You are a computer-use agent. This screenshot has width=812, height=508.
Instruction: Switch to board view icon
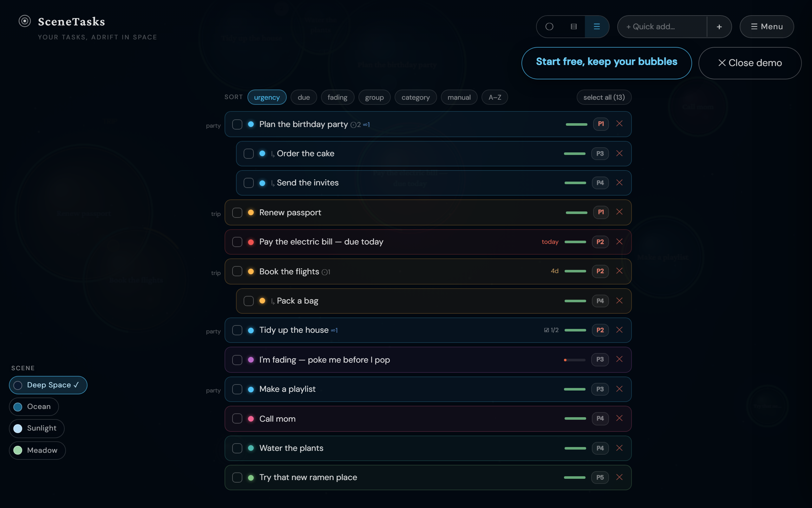pos(573,27)
